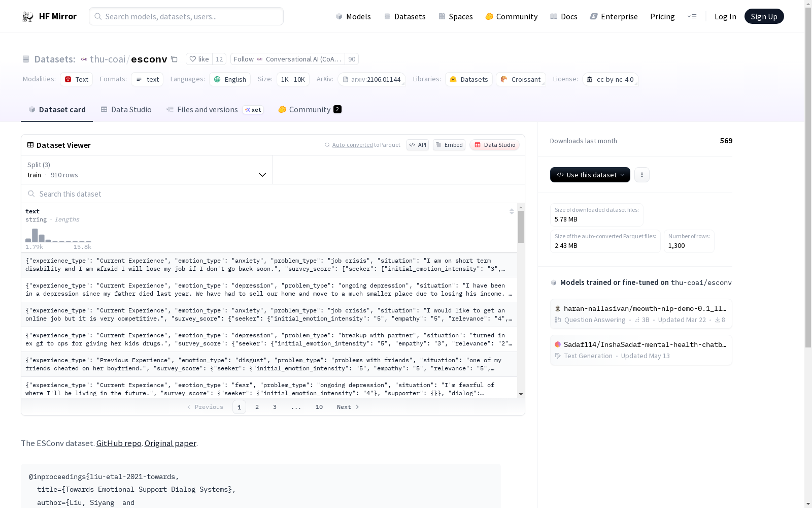Open the haran-nallasivan/meowth-nlp-demo model card

[641, 314]
